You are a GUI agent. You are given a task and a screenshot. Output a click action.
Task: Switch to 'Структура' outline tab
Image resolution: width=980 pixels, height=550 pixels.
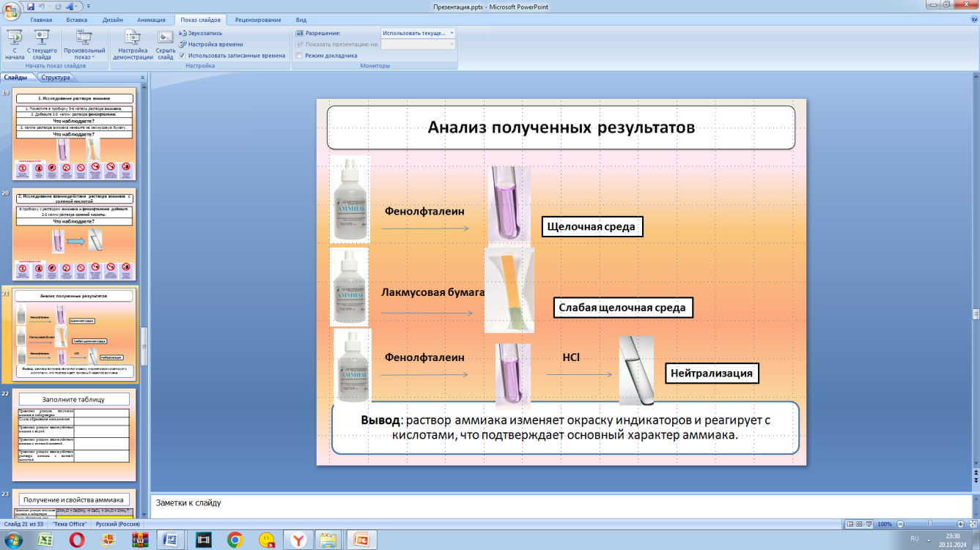[x=56, y=77]
